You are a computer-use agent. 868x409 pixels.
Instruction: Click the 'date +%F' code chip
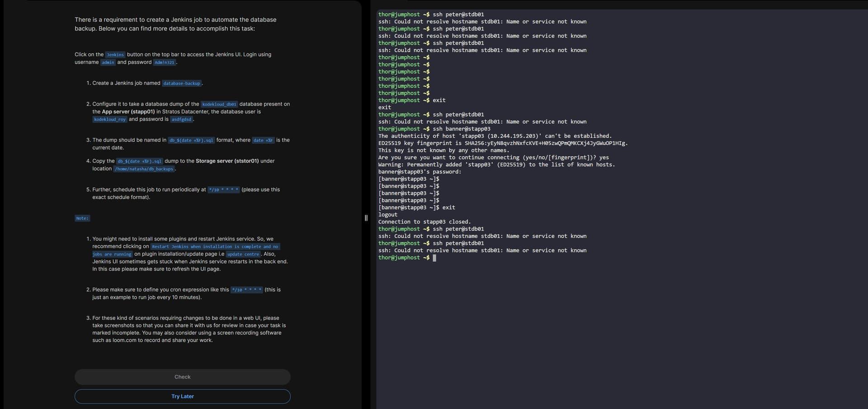[263, 141]
